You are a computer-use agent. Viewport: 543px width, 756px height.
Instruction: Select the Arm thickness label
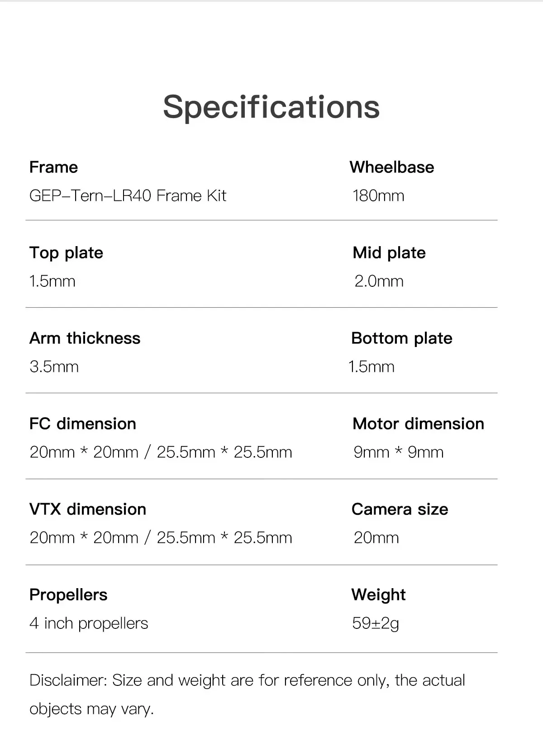[x=85, y=338]
